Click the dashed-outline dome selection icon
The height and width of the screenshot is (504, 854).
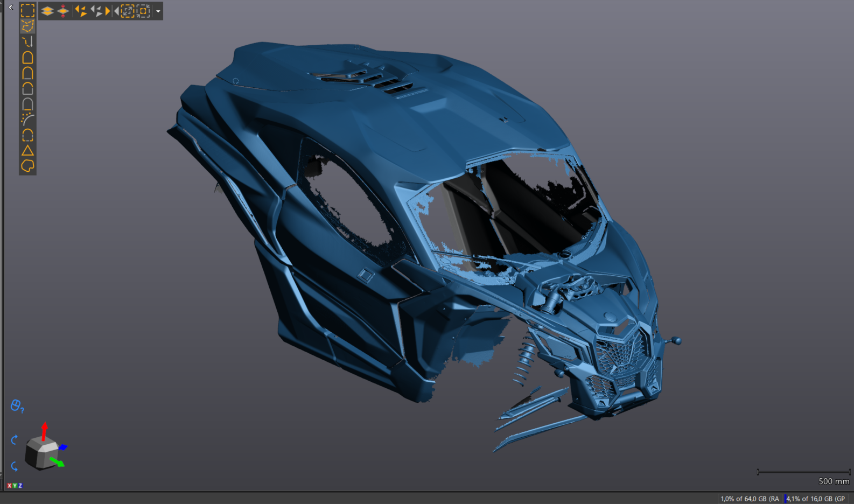(x=27, y=135)
